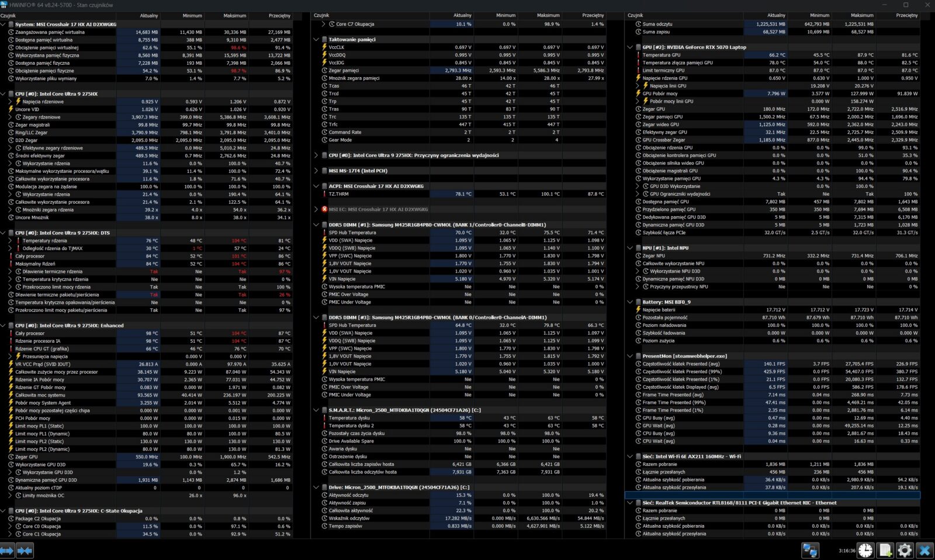Screen dimensions: 935x560
Task: Collapse the Battery: MSI BIF0_9 group
Action: [630, 302]
